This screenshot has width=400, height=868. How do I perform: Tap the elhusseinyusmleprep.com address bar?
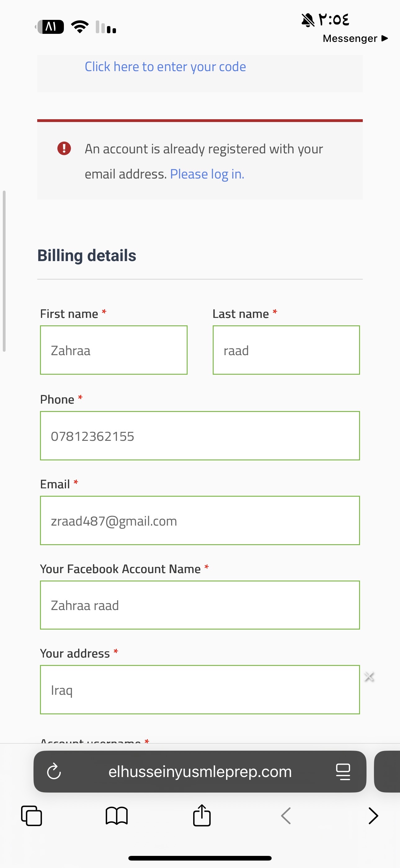click(x=200, y=772)
